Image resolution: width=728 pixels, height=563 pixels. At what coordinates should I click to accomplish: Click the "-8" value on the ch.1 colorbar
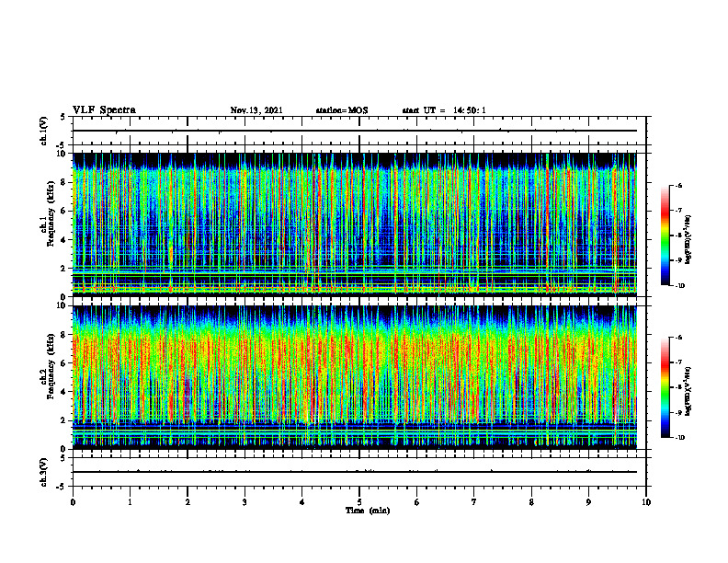click(x=678, y=236)
